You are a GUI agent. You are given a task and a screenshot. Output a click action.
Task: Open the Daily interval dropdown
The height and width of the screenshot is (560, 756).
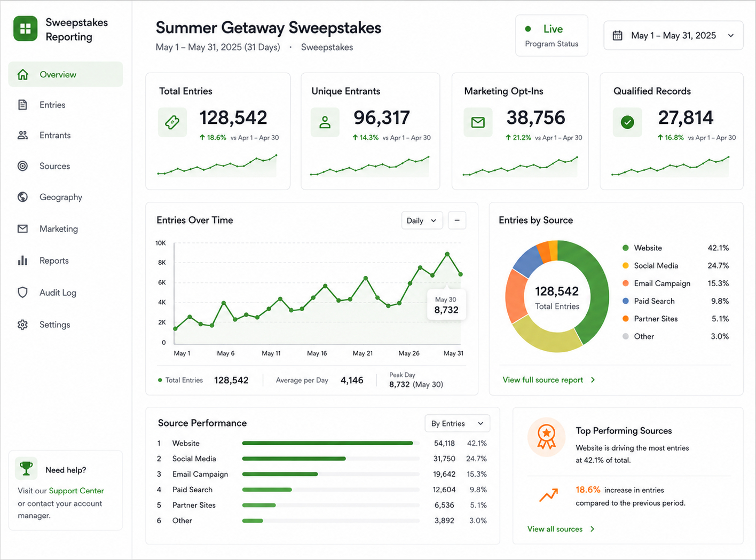tap(422, 220)
